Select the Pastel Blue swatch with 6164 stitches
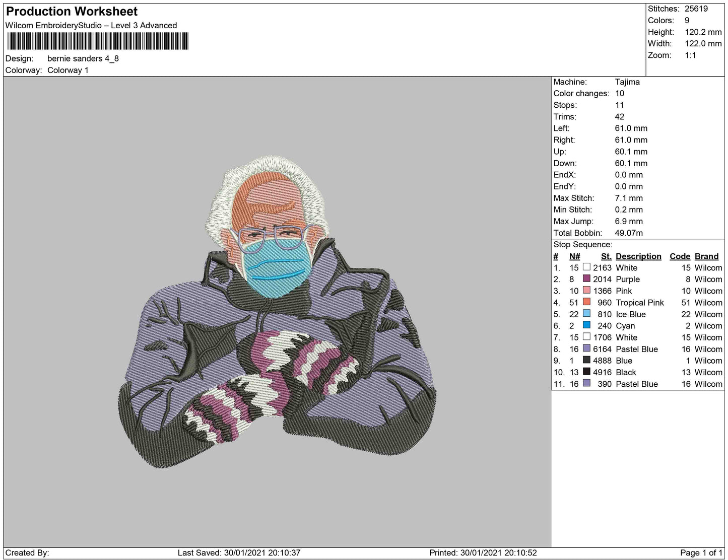This screenshot has height=560, width=728. coord(586,348)
